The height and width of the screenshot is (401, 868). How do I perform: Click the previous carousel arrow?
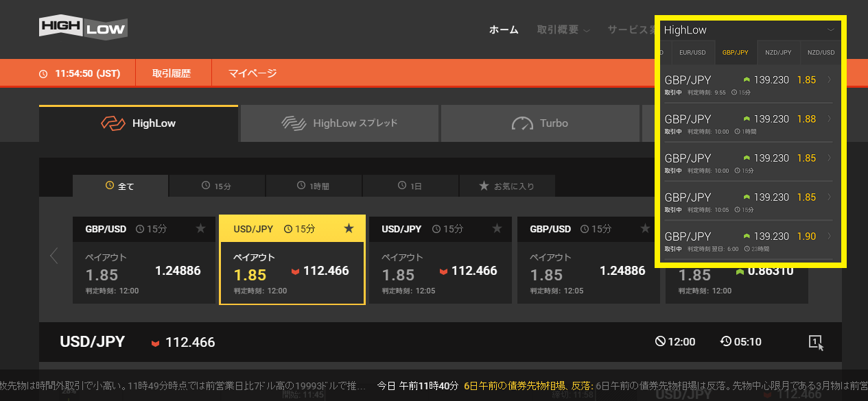point(54,256)
